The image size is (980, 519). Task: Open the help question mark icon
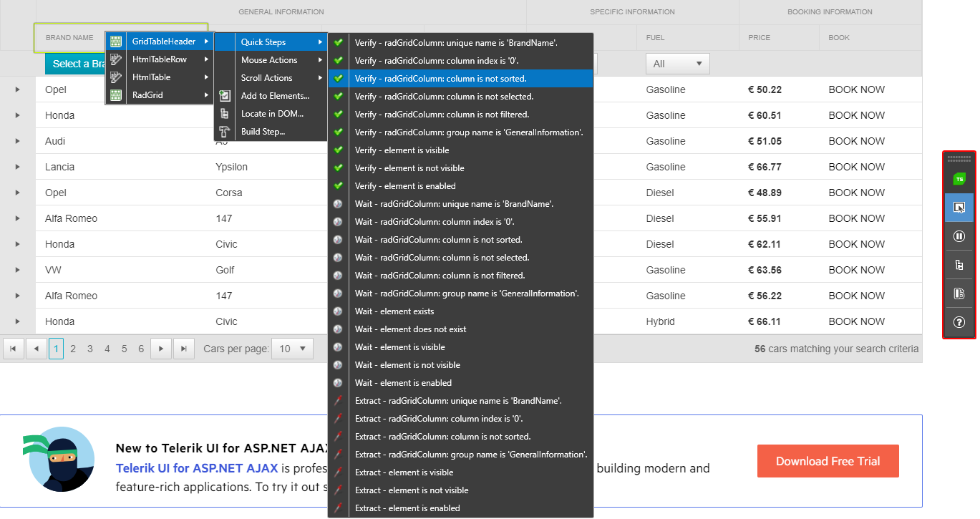[959, 323]
